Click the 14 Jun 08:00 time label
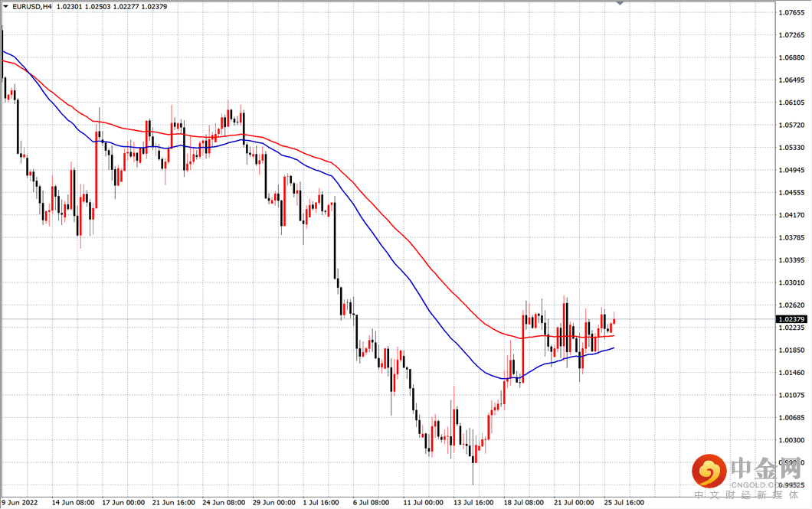 73,502
